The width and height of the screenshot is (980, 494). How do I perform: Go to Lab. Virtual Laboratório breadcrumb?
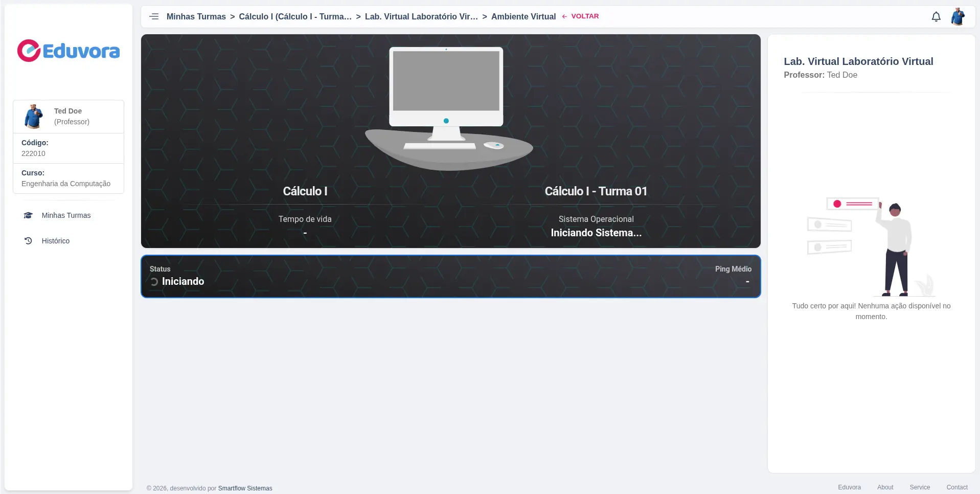(422, 16)
